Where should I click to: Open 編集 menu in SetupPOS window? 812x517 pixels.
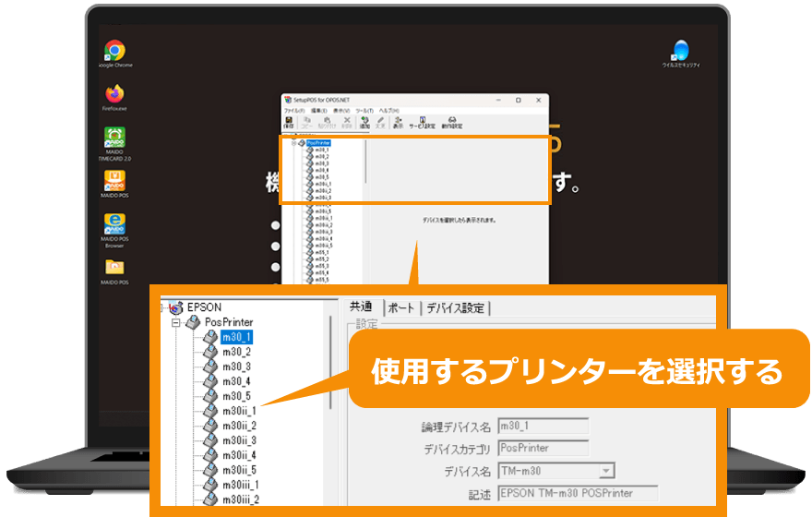tap(319, 111)
